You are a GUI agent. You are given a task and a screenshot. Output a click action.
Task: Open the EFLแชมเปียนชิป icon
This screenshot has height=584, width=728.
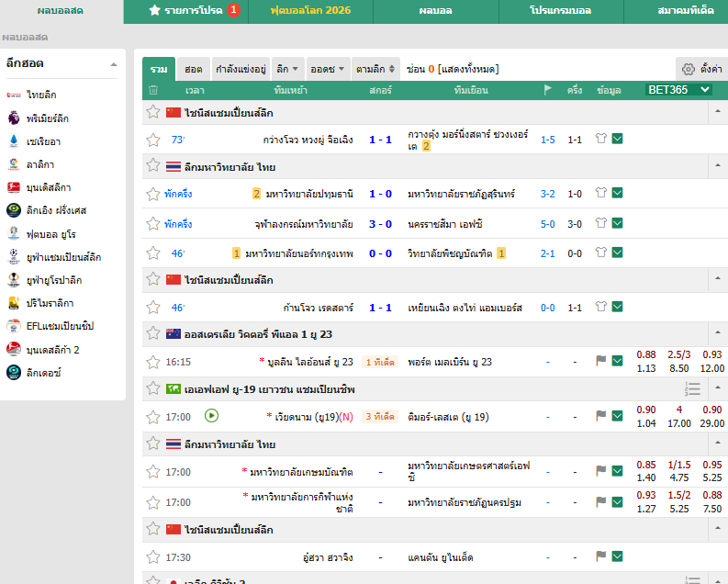[x=14, y=326]
